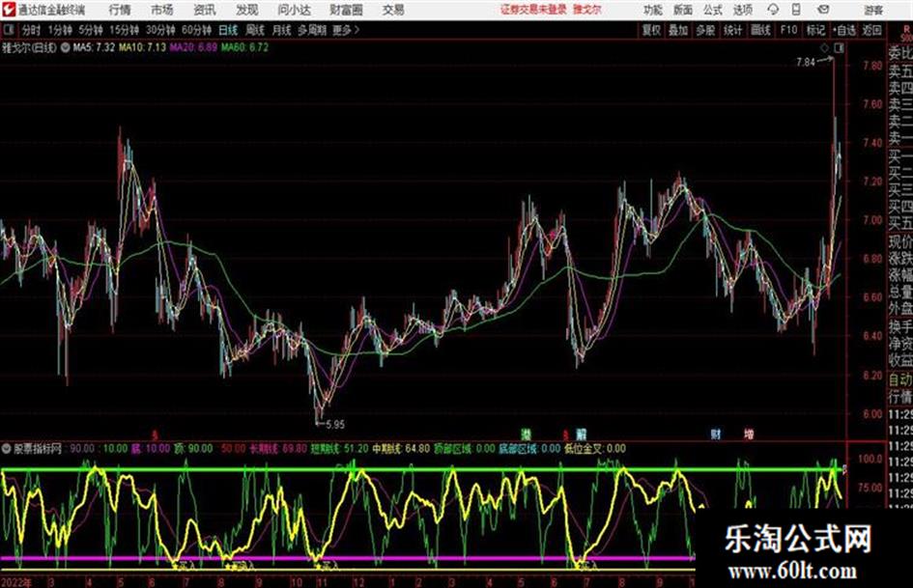Click the 画线 draw line toolbar button
913x588 pixels.
point(760,30)
